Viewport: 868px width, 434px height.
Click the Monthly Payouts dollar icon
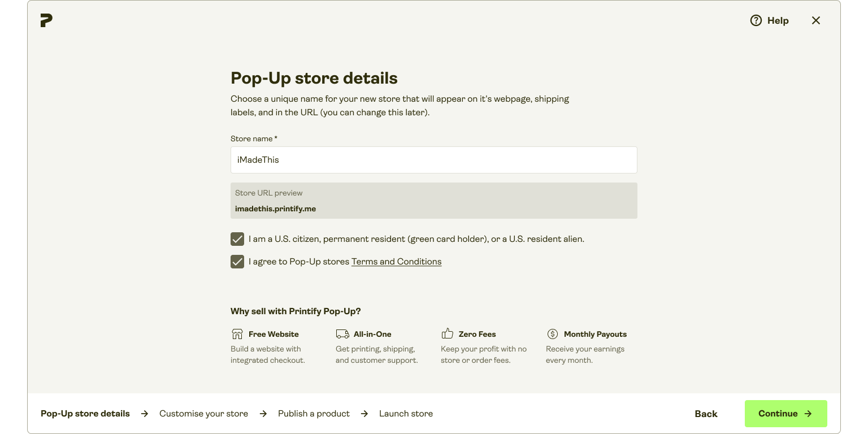(553, 334)
